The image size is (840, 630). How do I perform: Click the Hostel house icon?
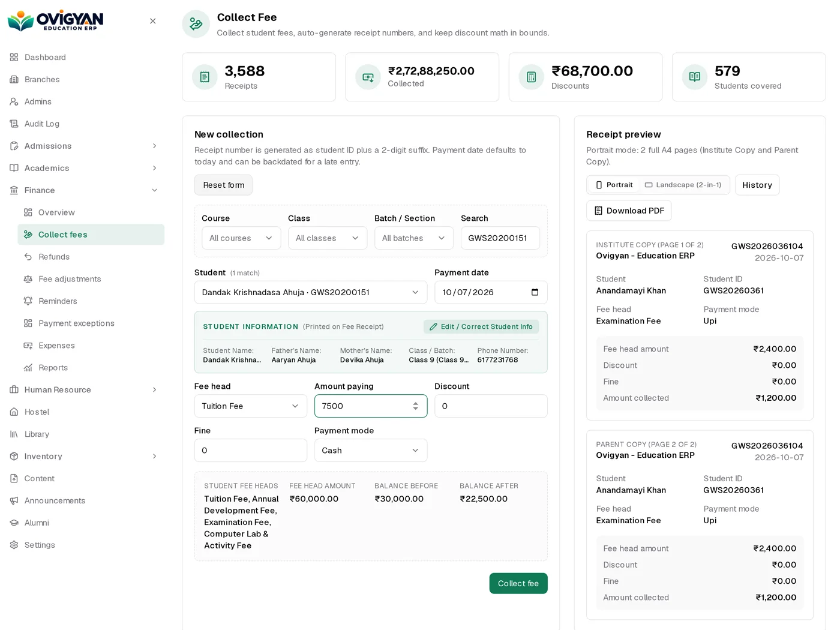[x=14, y=412]
